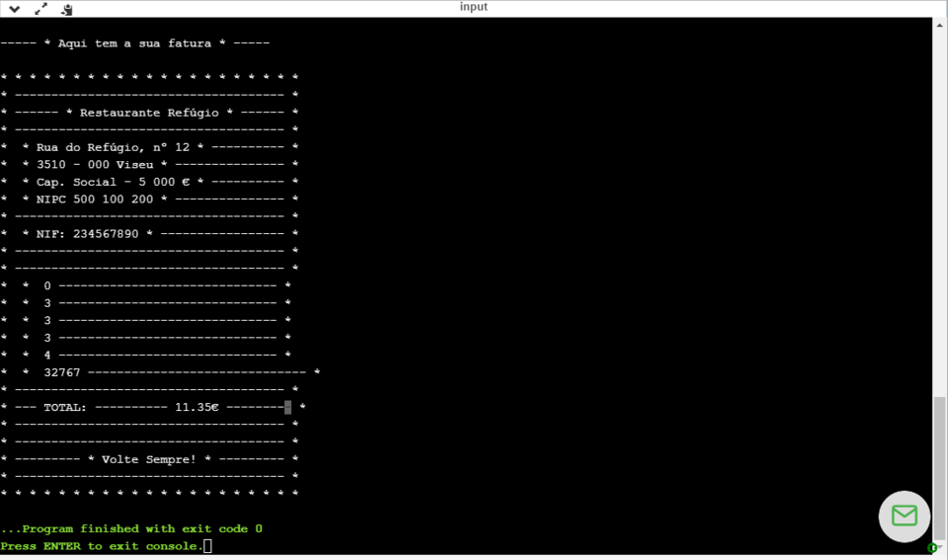Select the 'input' console tab title
This screenshot has height=560, width=948.
[473, 7]
